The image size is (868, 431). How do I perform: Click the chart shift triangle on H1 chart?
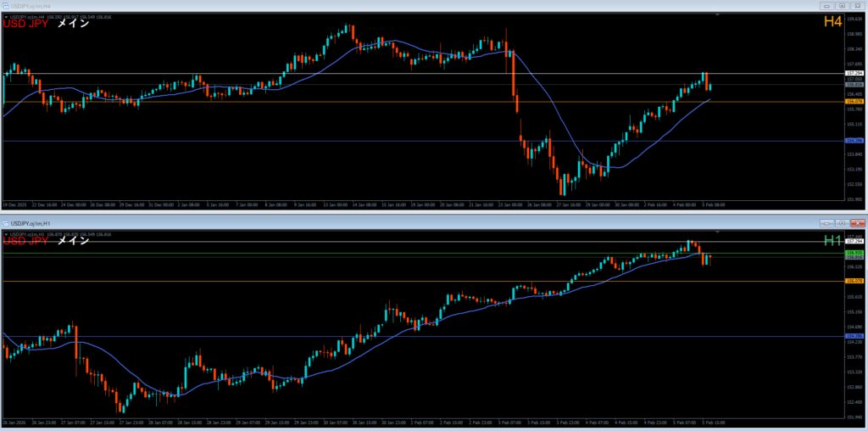718,232
